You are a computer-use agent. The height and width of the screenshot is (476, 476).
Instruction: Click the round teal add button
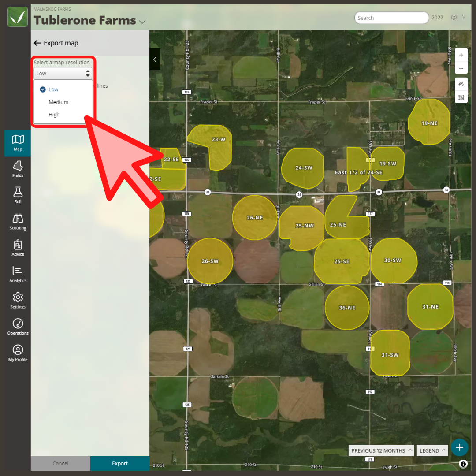[459, 447]
